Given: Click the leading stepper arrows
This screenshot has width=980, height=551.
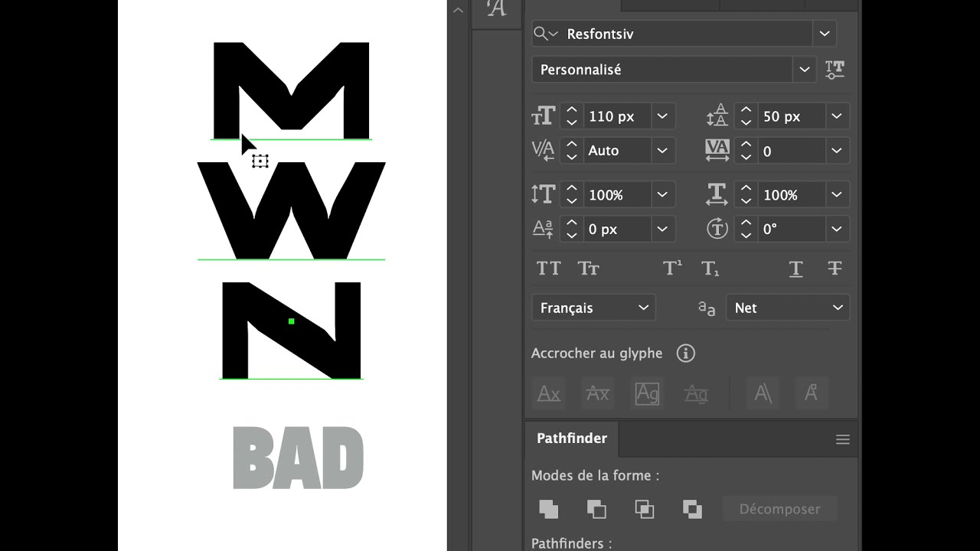Looking at the screenshot, I should (746, 116).
